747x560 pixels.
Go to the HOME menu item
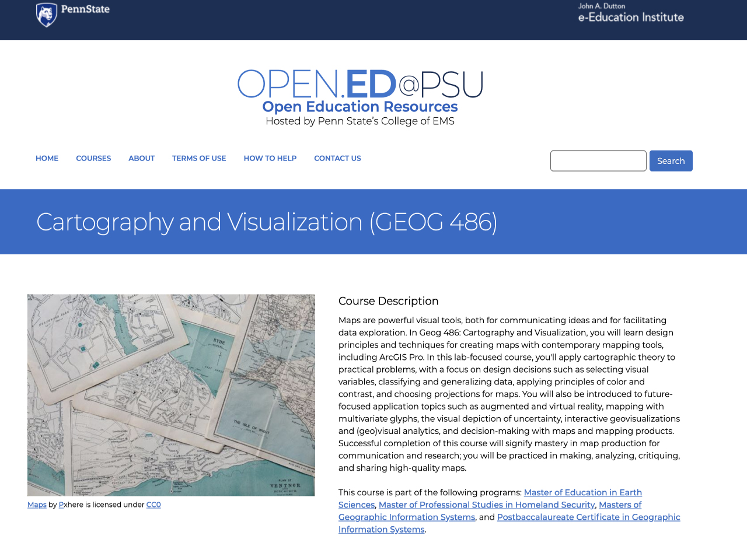47,158
